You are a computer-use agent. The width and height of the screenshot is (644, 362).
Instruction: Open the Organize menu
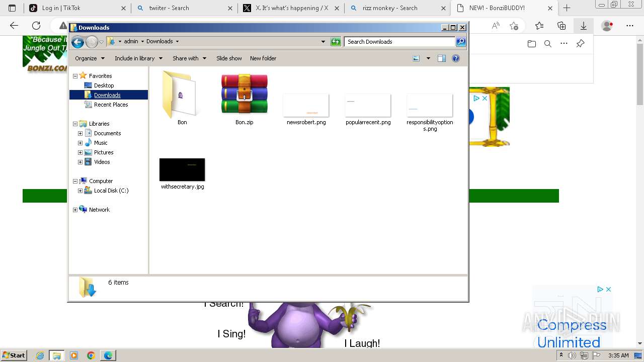point(90,58)
